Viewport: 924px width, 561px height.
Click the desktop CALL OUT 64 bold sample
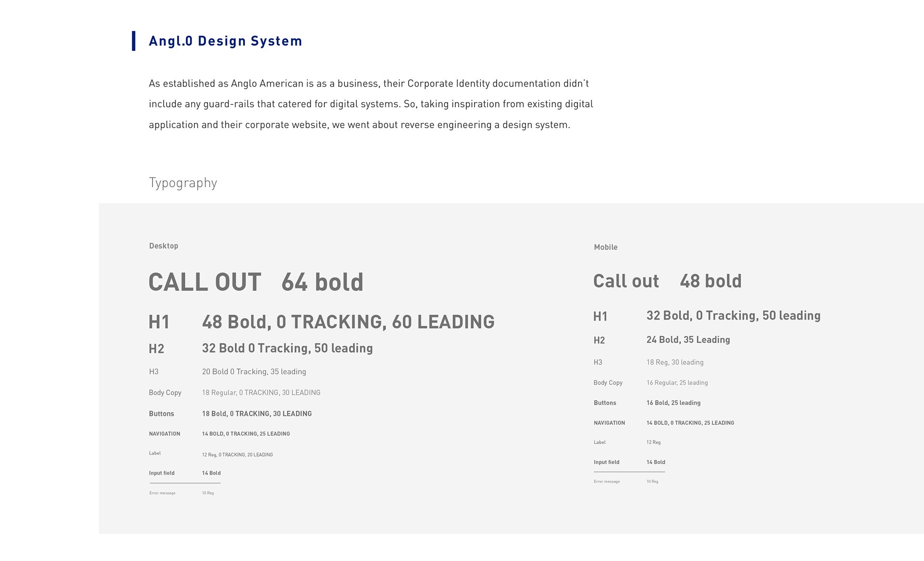click(256, 282)
